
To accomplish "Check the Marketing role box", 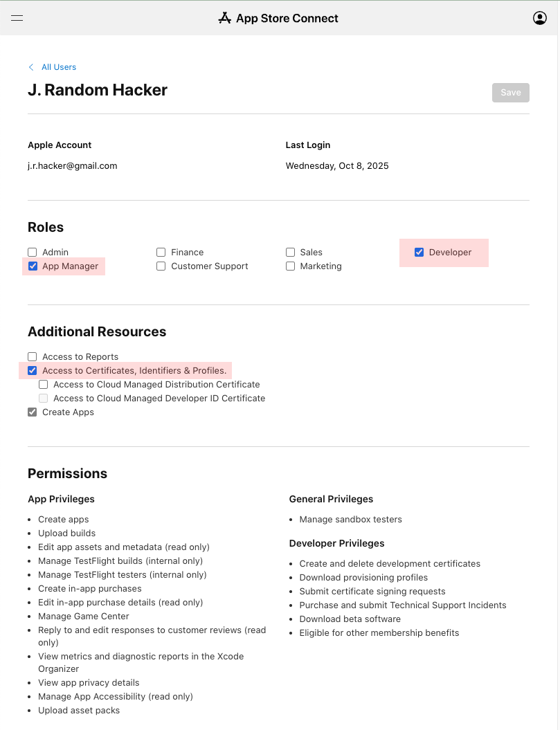I will coord(291,266).
